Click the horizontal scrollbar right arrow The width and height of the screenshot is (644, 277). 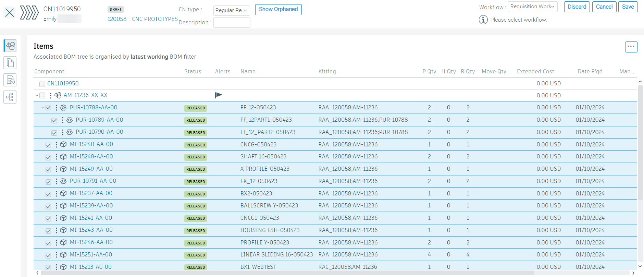click(633, 273)
